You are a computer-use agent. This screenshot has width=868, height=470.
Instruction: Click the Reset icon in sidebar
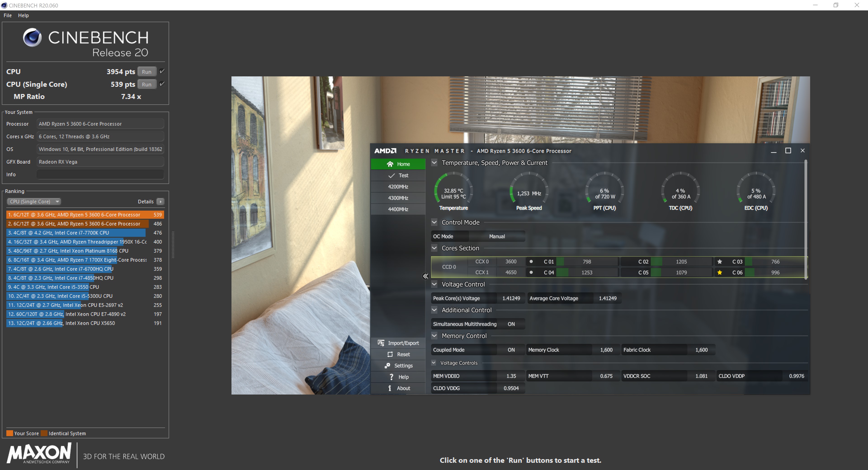pos(390,355)
